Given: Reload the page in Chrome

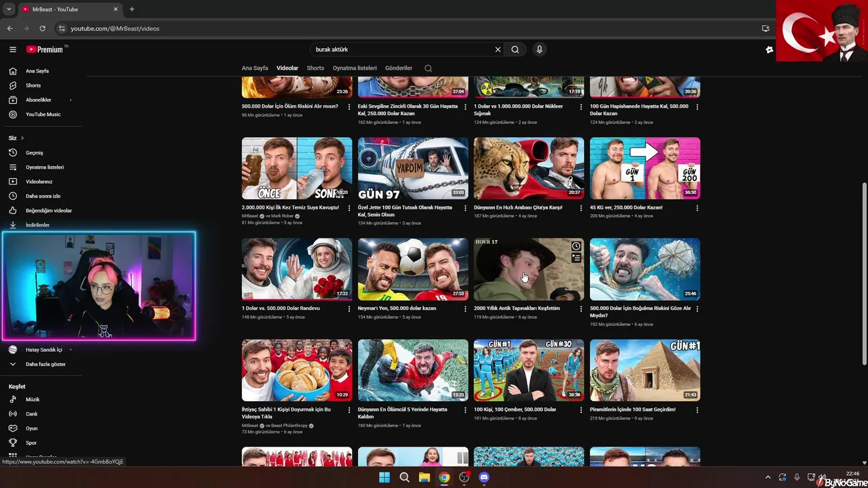Looking at the screenshot, I should (x=43, y=28).
